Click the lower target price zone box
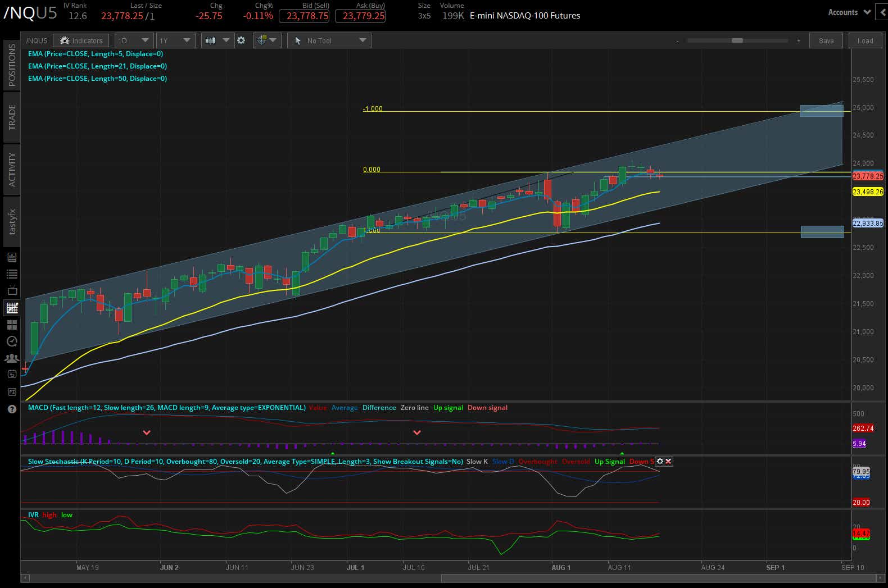Image resolution: width=888 pixels, height=588 pixels. [x=822, y=232]
